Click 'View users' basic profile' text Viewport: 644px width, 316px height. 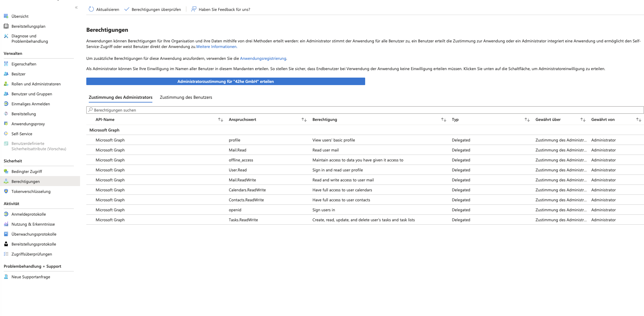pyautogui.click(x=334, y=140)
